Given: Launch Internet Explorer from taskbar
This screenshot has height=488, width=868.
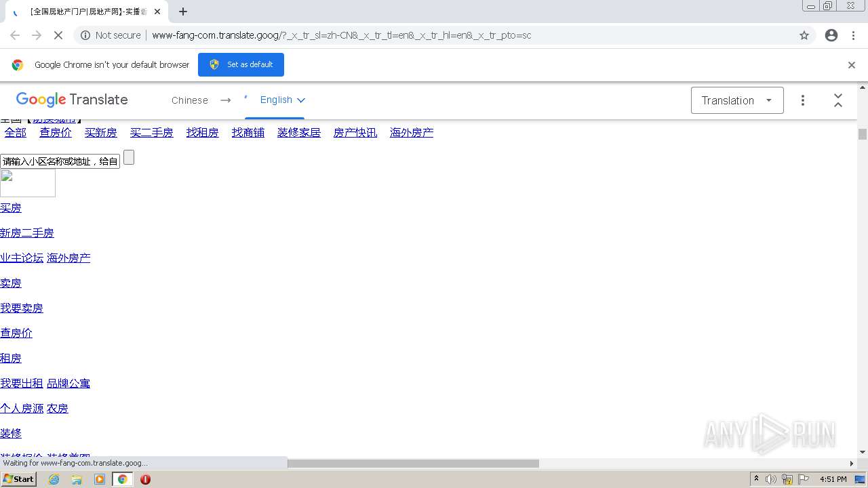Looking at the screenshot, I should click(x=54, y=479).
